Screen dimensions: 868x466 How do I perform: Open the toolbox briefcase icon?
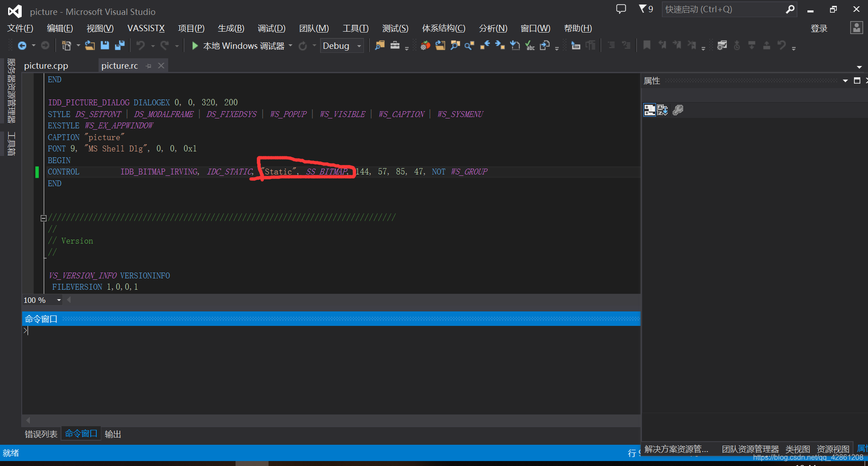pyautogui.click(x=395, y=45)
